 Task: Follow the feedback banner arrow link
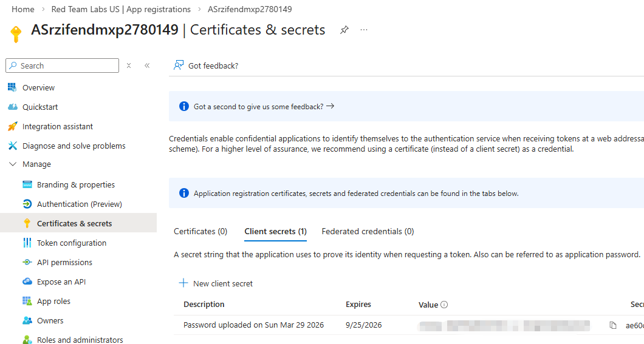(330, 106)
